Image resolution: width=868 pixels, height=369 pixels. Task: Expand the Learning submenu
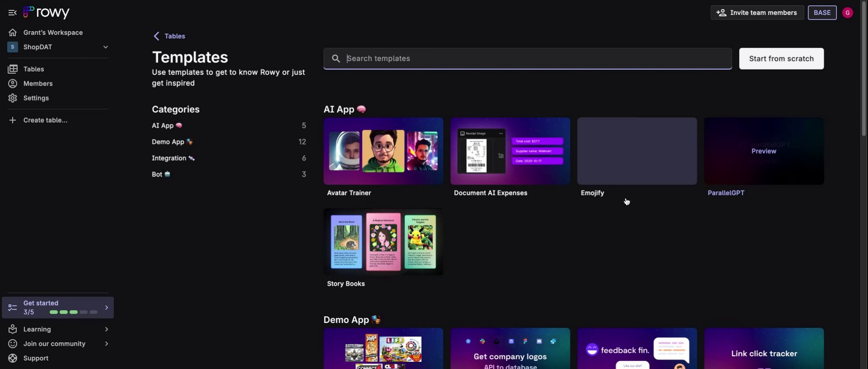pos(107,329)
